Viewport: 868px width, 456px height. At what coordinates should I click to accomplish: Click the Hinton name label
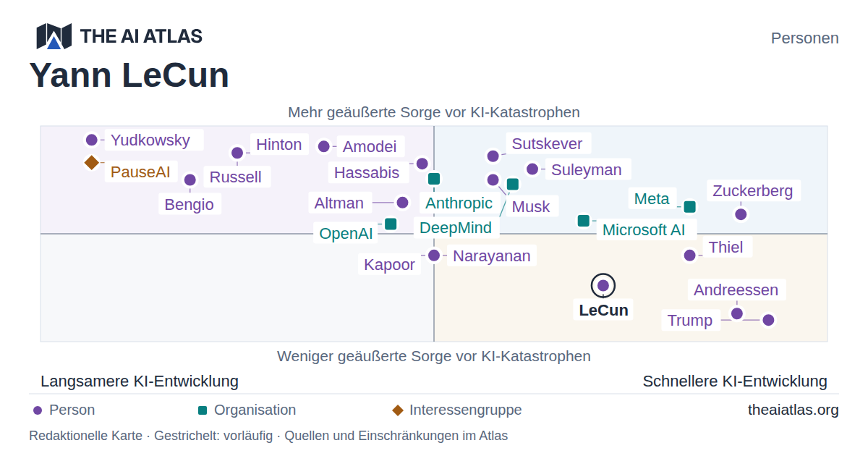coord(279,145)
